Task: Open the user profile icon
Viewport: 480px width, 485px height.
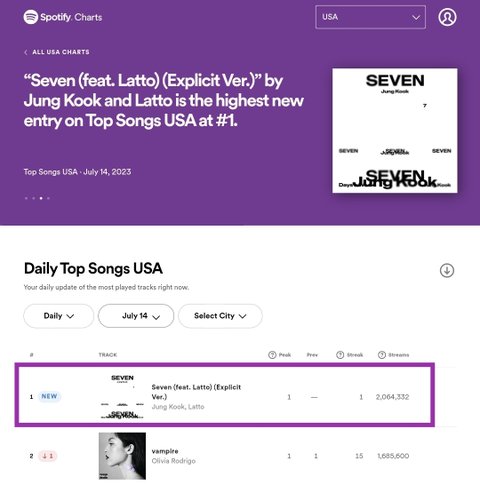Action: [447, 17]
